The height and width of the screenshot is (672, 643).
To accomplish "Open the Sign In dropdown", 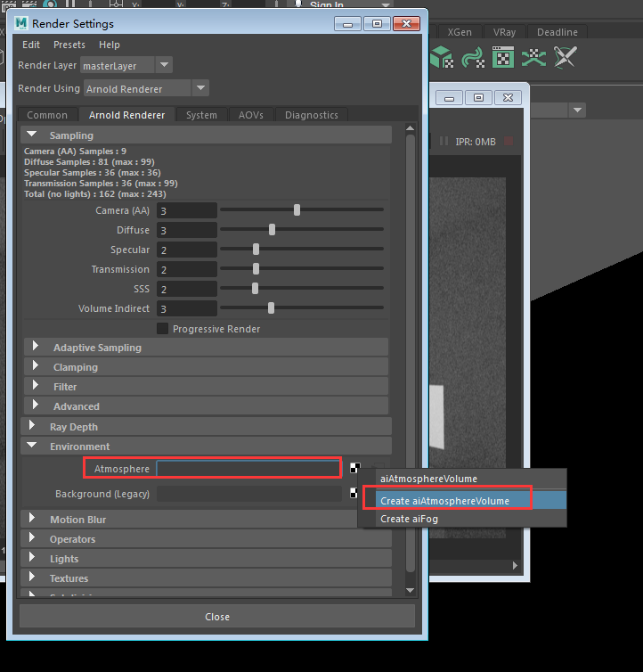I will [386, 5].
